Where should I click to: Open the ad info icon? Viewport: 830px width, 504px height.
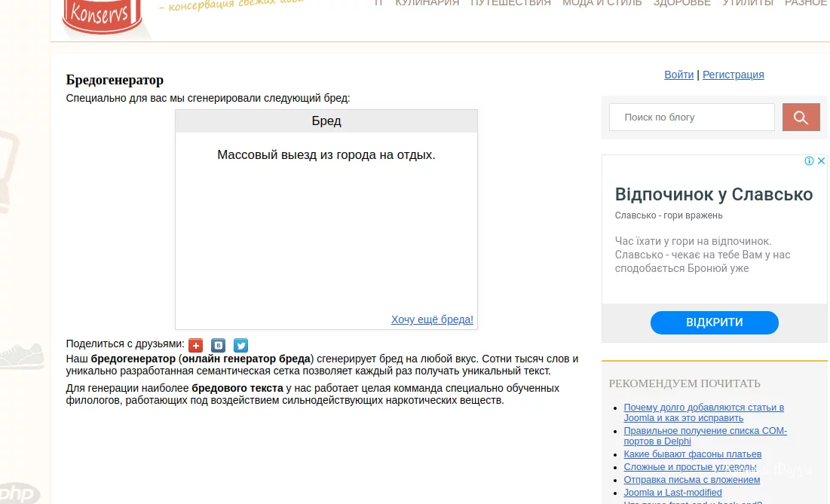(x=809, y=160)
